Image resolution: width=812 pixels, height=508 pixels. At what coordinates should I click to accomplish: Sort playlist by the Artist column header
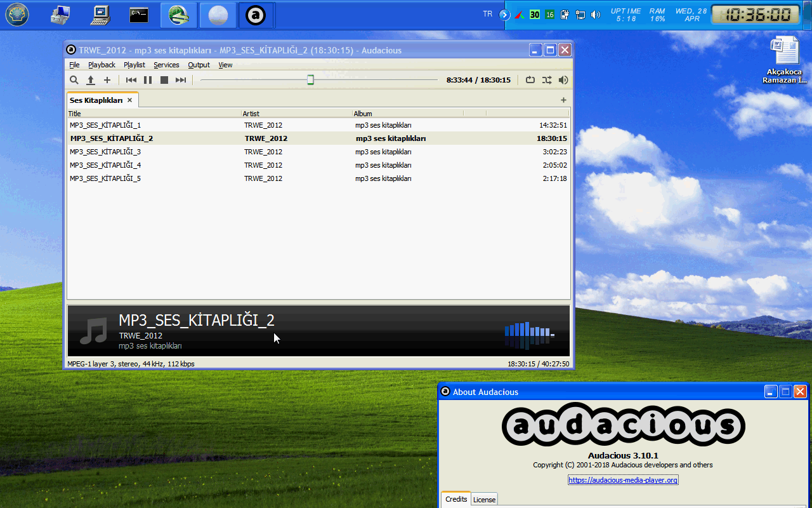[297, 114]
